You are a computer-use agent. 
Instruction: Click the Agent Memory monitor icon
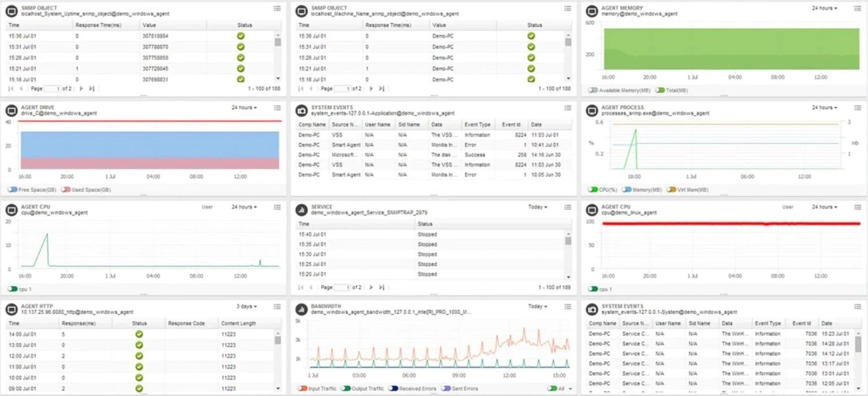click(591, 11)
